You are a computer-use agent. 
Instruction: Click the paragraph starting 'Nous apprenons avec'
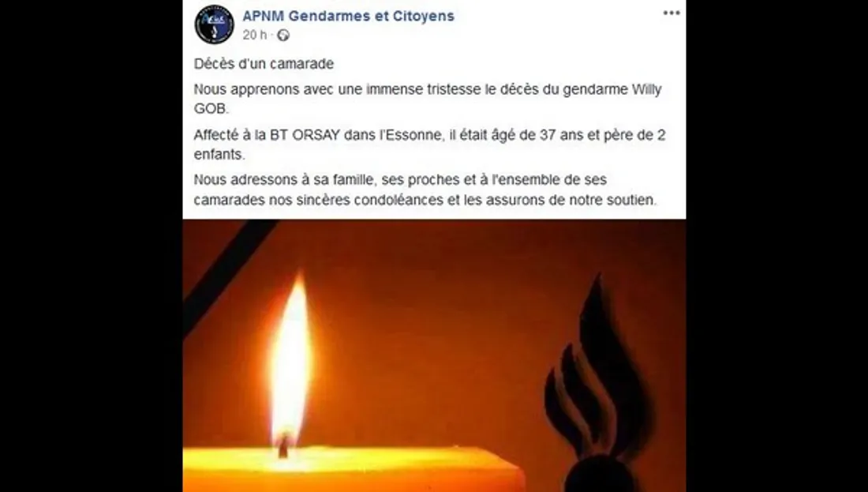428,100
